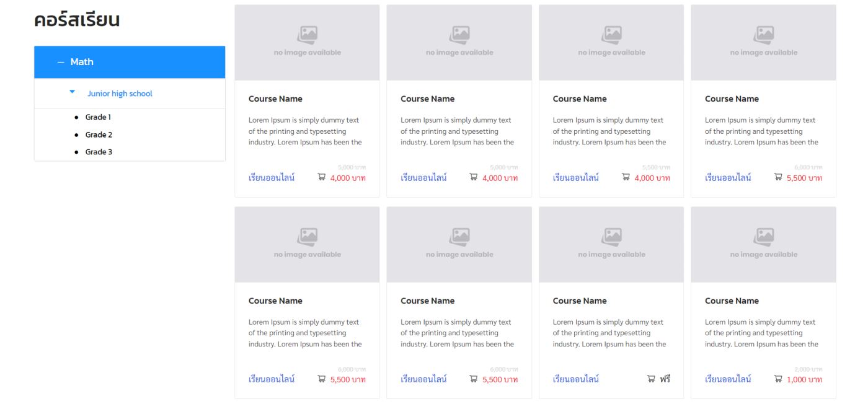Click the cart icon on the free (ฟรี) course
Image resolution: width=868 pixels, height=404 pixels.
tap(651, 379)
